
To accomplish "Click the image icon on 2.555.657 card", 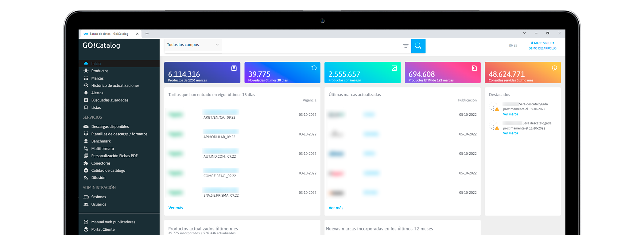I will (394, 68).
